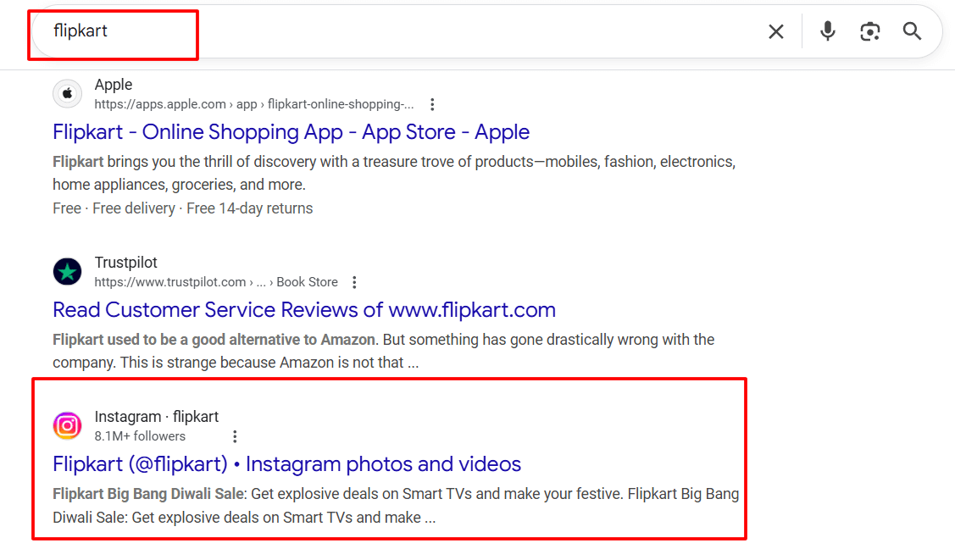
Task: Click the Trustpilot green star favicon
Action: tap(67, 272)
